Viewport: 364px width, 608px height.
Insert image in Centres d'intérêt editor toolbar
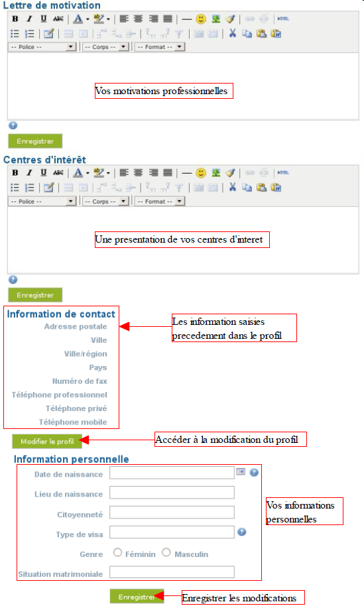(216, 172)
